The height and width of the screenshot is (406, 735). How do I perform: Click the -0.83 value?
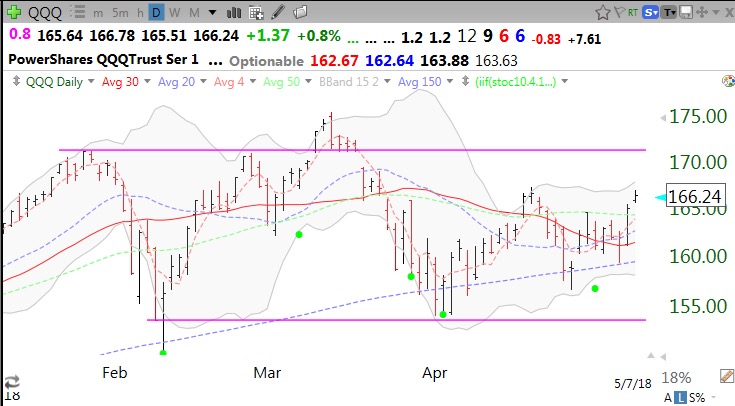pyautogui.click(x=546, y=39)
